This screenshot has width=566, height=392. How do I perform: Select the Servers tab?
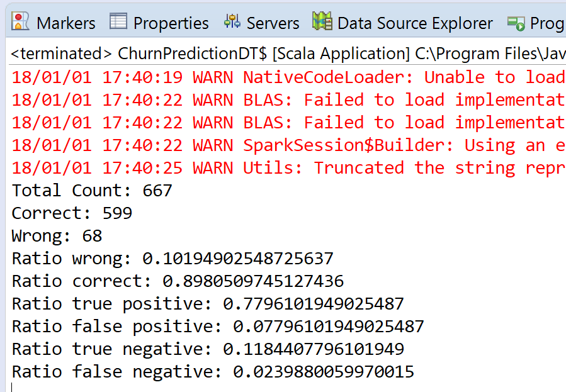(x=273, y=23)
